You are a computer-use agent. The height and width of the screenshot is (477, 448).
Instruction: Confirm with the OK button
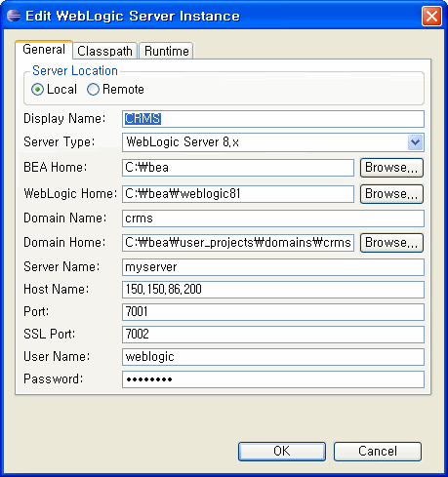click(282, 452)
